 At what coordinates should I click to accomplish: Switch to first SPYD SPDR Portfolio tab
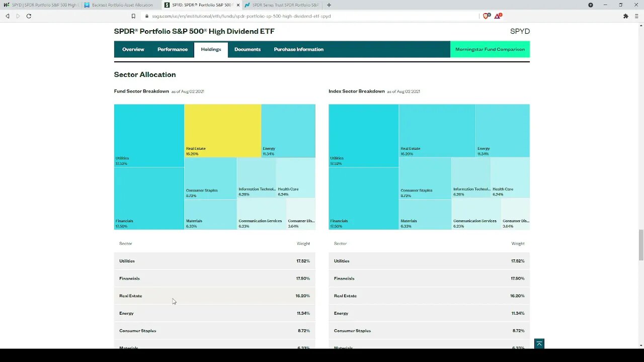[41, 5]
